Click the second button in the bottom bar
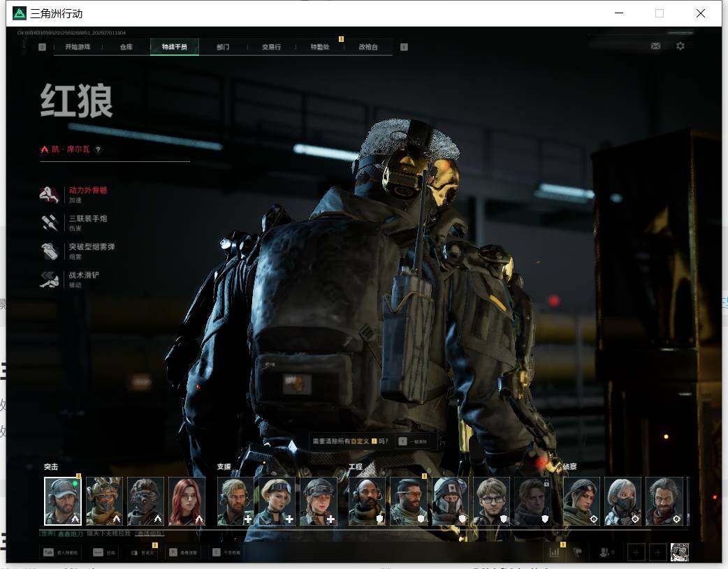The width and height of the screenshot is (728, 569). pos(104,552)
